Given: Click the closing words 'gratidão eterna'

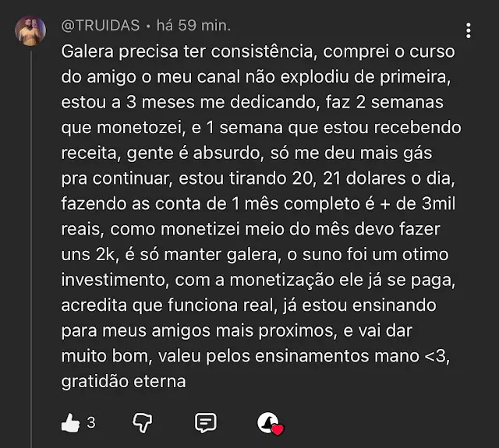Looking at the screenshot, I should click(123, 382).
